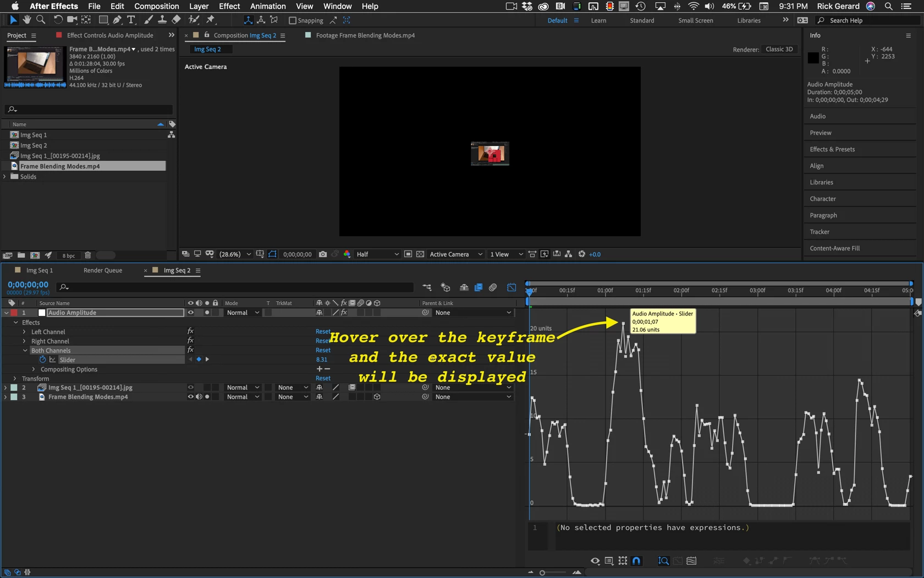Open the 1 View layout dropdown

click(506, 254)
